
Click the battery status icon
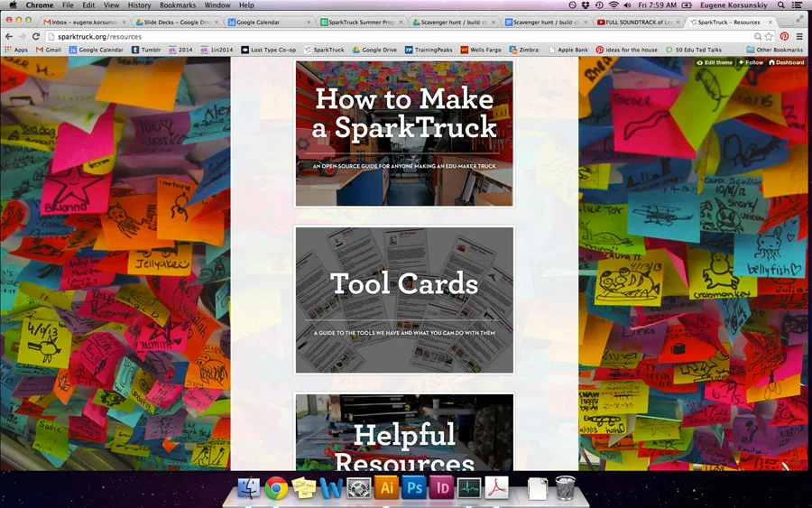687,5
